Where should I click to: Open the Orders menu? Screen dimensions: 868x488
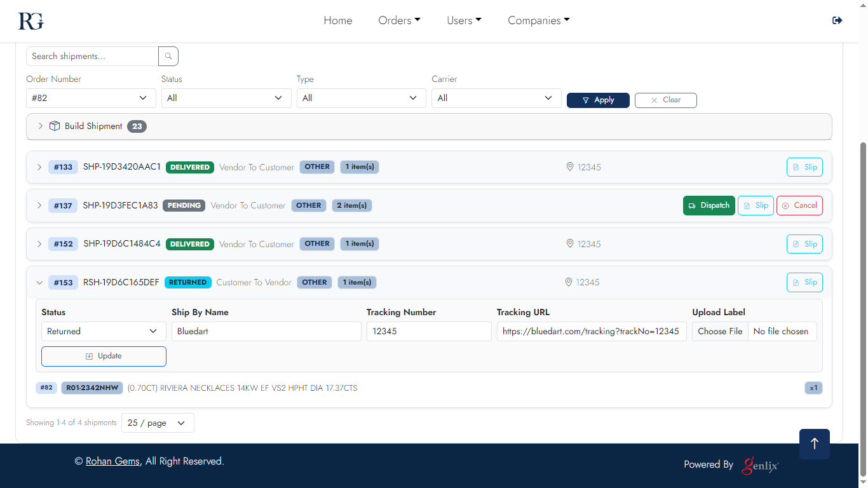399,20
